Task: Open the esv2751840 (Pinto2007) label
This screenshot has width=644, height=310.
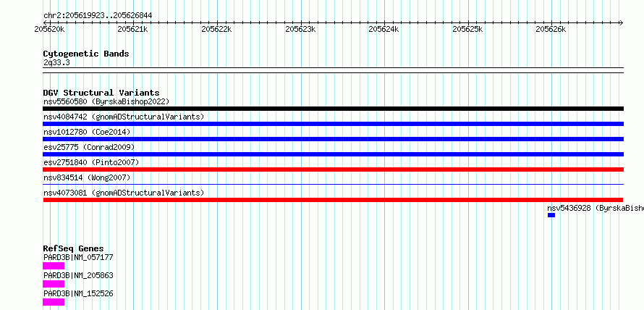Action: [x=91, y=162]
